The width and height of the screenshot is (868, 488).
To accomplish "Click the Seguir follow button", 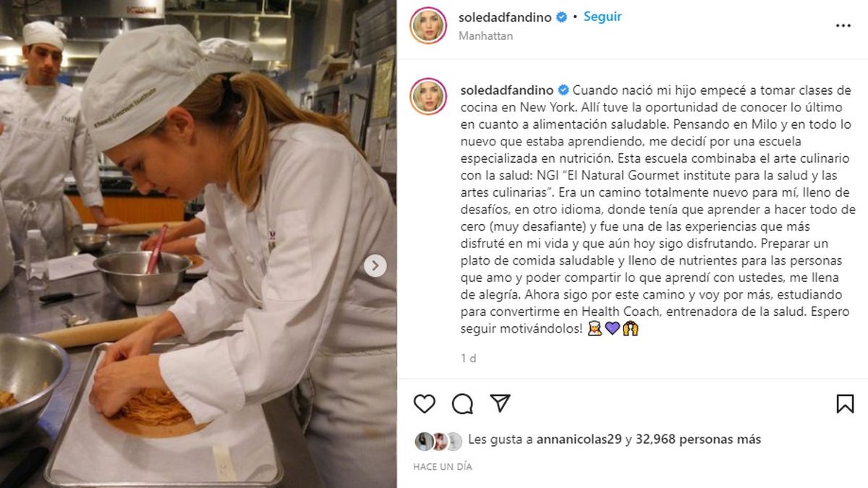I will coord(603,17).
